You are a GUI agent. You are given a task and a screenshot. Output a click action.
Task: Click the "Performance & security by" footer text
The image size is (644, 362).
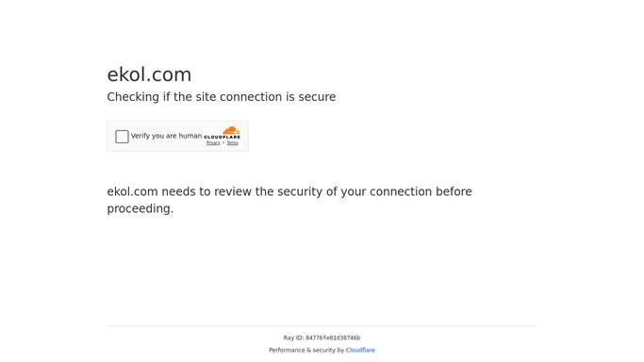[x=306, y=350]
